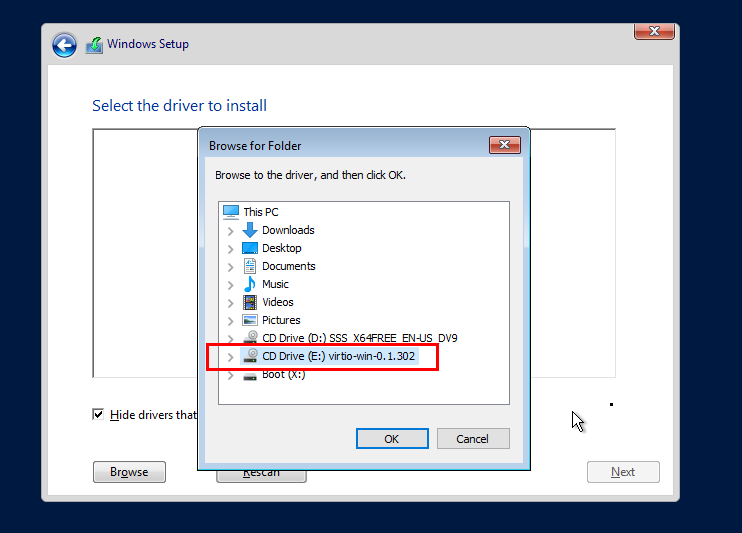This screenshot has height=533, width=742.
Task: Select the 'Boot (X:)' label
Action: tap(283, 375)
